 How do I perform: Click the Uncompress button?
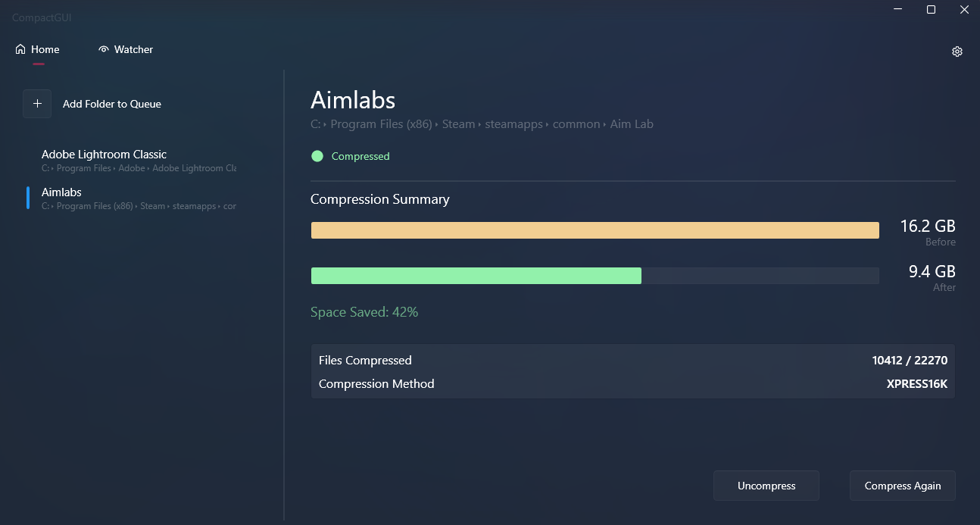[x=766, y=486]
